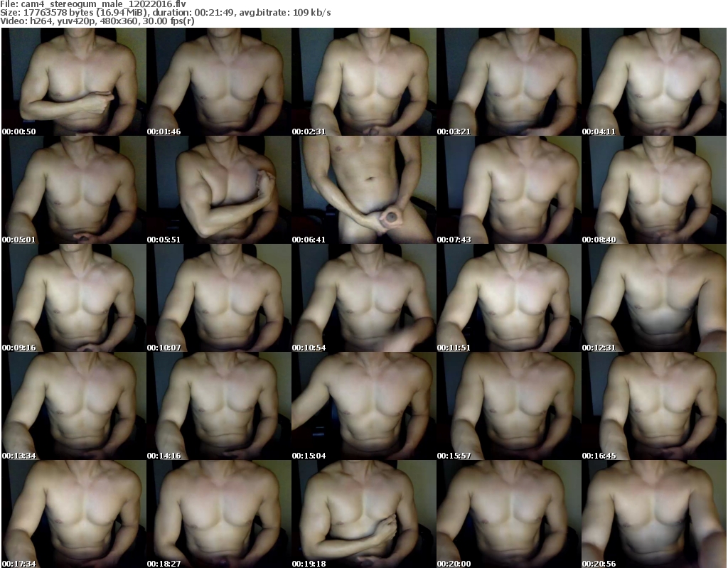Pick the thumbnail labeled 00:05:01
Viewport: 728px width, 568px height.
pyautogui.click(x=74, y=190)
